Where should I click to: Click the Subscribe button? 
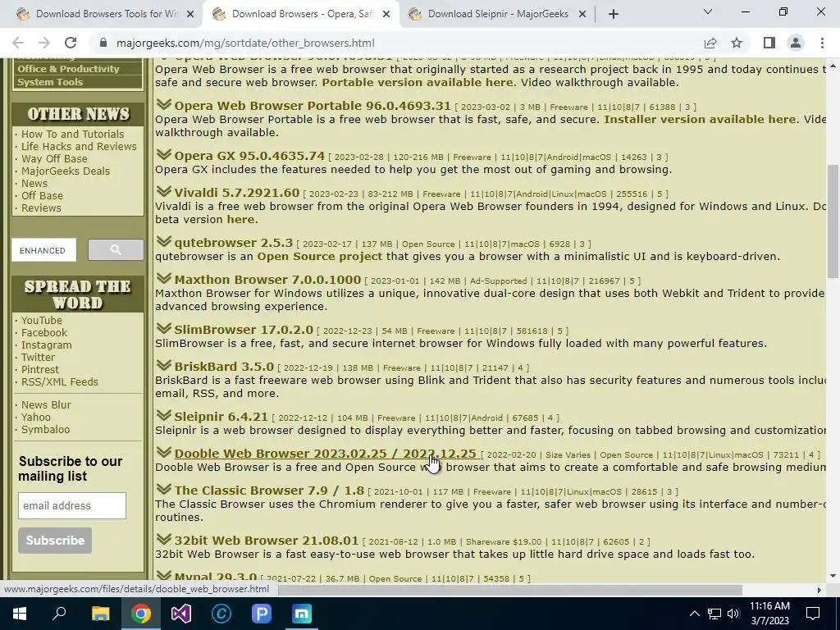(55, 541)
